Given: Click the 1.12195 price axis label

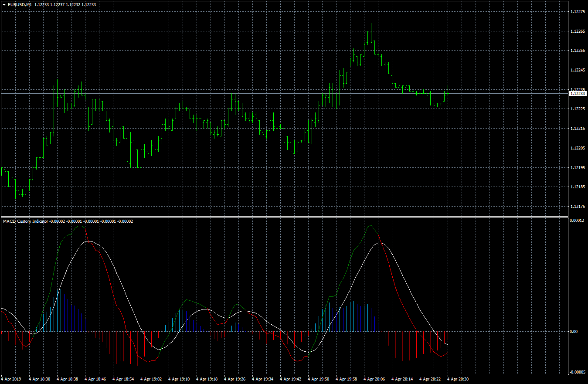Looking at the screenshot, I should point(577,167).
